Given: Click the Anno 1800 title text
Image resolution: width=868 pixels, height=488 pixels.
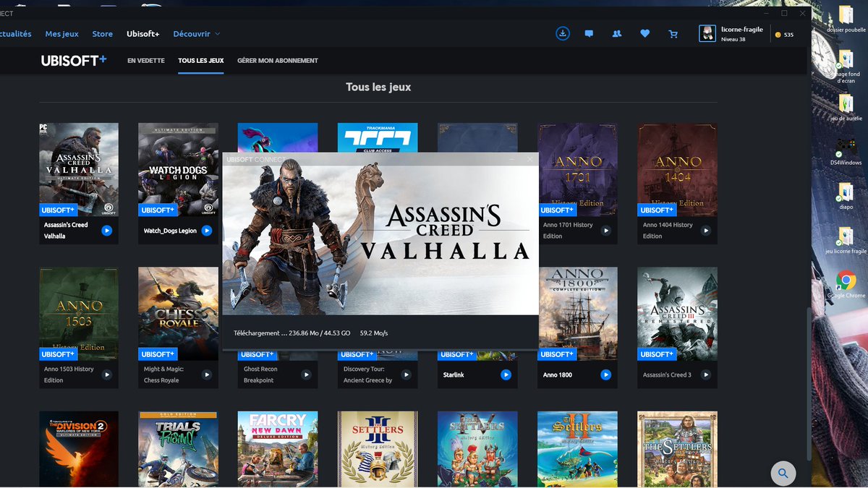Looking at the screenshot, I should coord(558,374).
